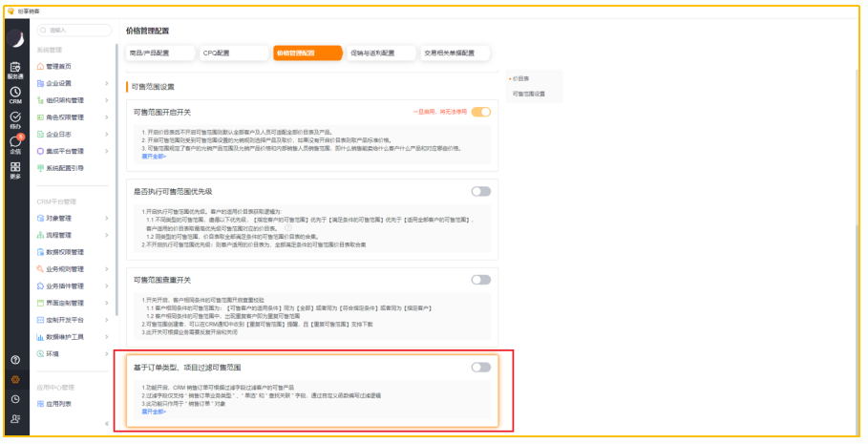Open 服务通 in the dark sidebar
Viewport: 868px width, 444px height.
15,71
